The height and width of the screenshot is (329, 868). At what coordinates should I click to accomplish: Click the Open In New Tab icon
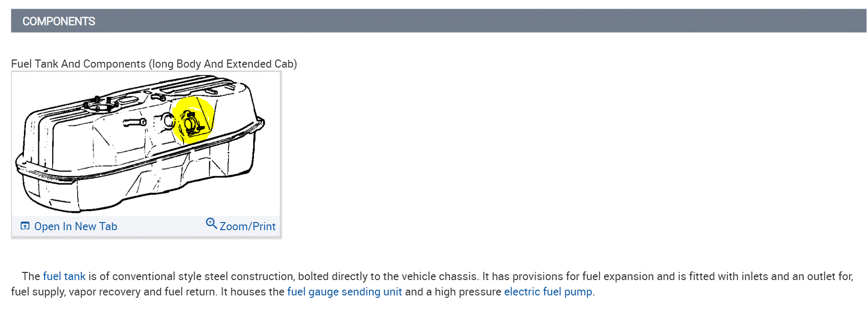tap(25, 226)
